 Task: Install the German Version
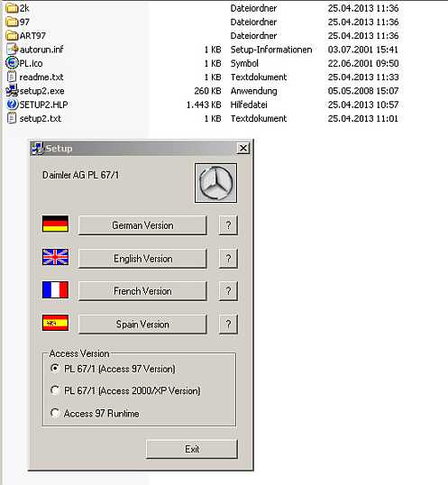[x=142, y=225]
